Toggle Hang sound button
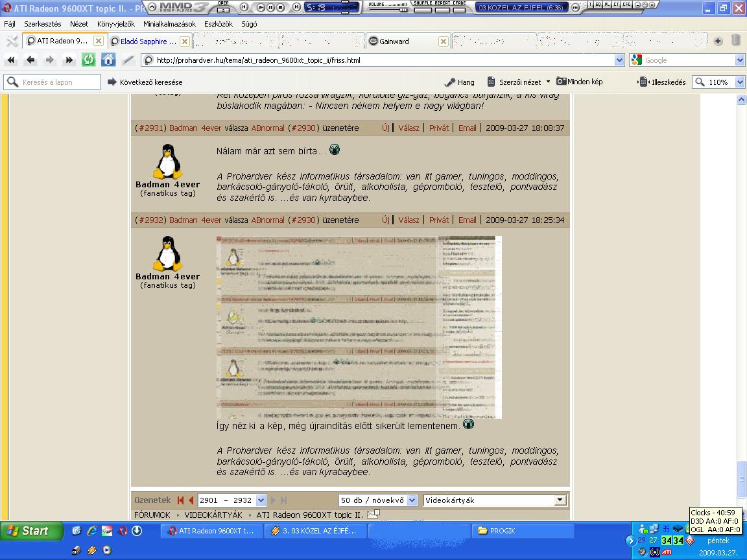747x560 pixels. coord(459,82)
